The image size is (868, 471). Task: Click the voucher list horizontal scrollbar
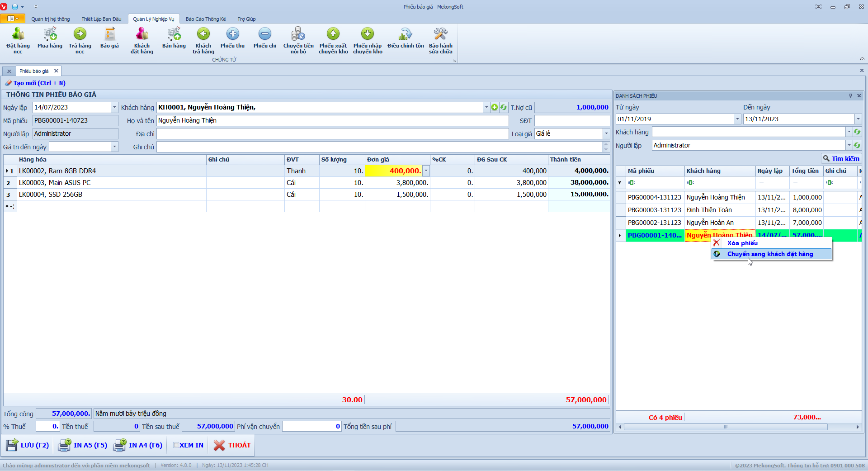point(725,427)
